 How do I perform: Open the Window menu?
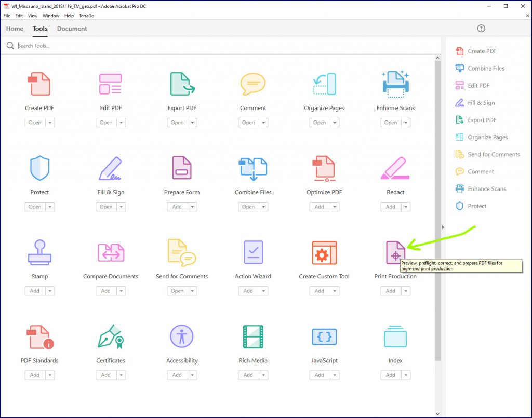51,16
